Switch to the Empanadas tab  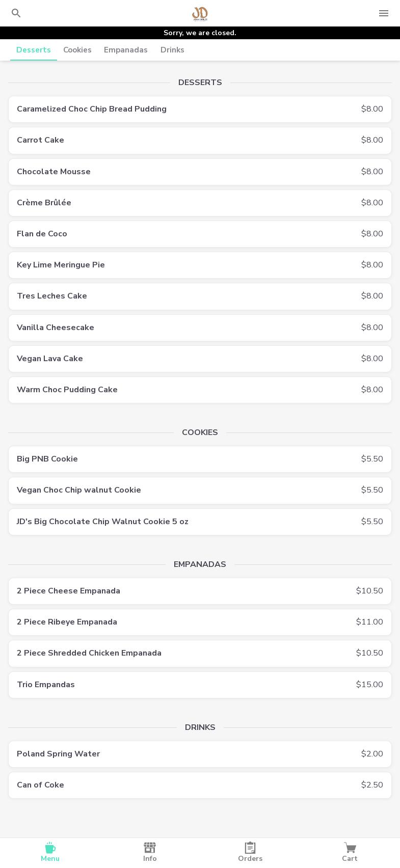126,50
